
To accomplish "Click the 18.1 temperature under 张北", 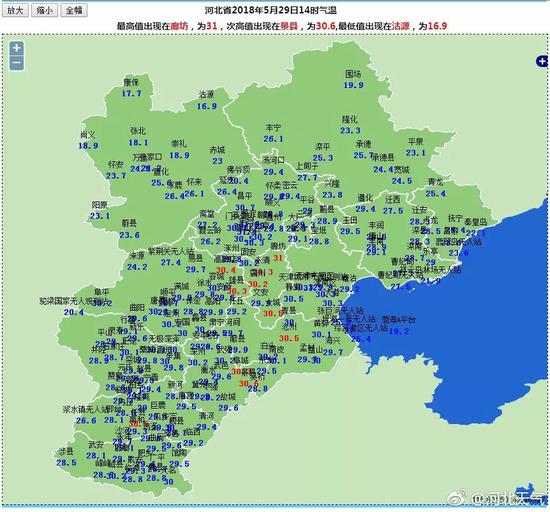I will (139, 142).
